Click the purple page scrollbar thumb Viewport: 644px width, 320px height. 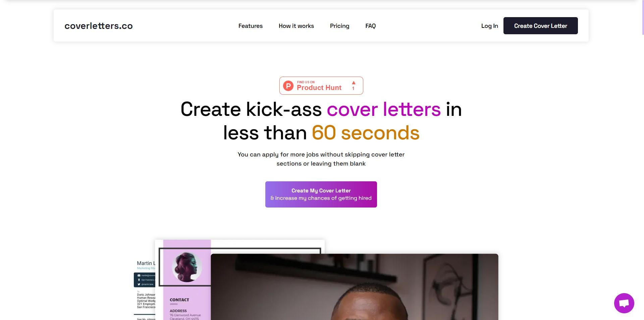coord(643,17)
